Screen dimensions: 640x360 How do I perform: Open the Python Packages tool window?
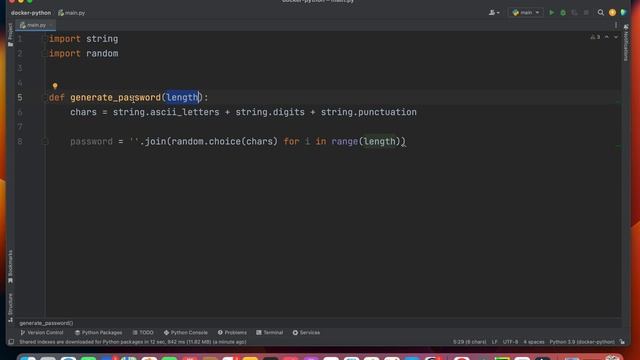[98, 333]
